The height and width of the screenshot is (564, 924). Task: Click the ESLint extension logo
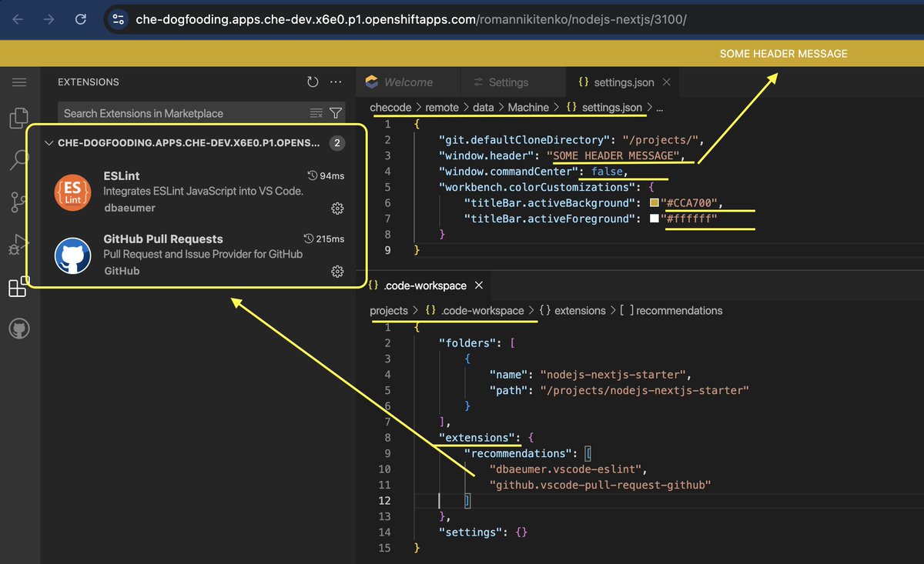(74, 192)
